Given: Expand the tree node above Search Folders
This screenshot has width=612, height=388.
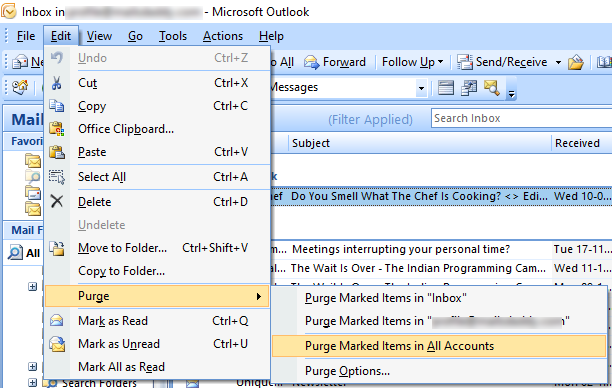Looking at the screenshot, I should coord(33,367).
